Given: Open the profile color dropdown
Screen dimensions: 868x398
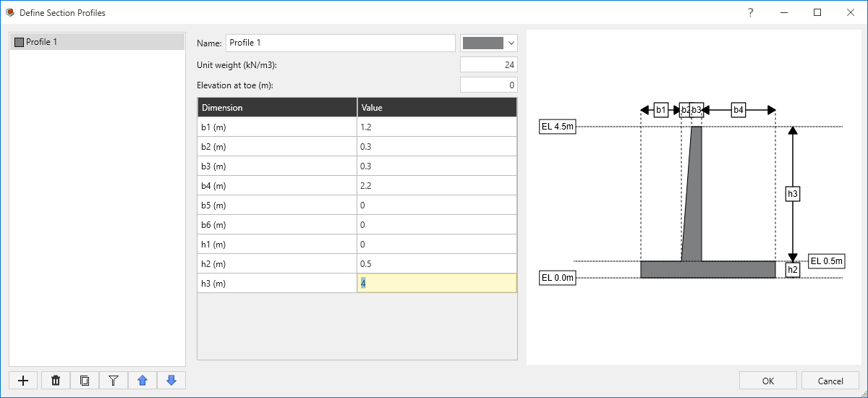Looking at the screenshot, I should 511,43.
